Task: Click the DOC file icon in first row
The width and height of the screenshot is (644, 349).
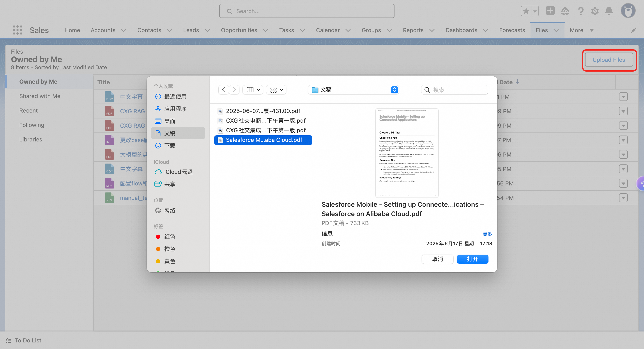Action: point(110,96)
